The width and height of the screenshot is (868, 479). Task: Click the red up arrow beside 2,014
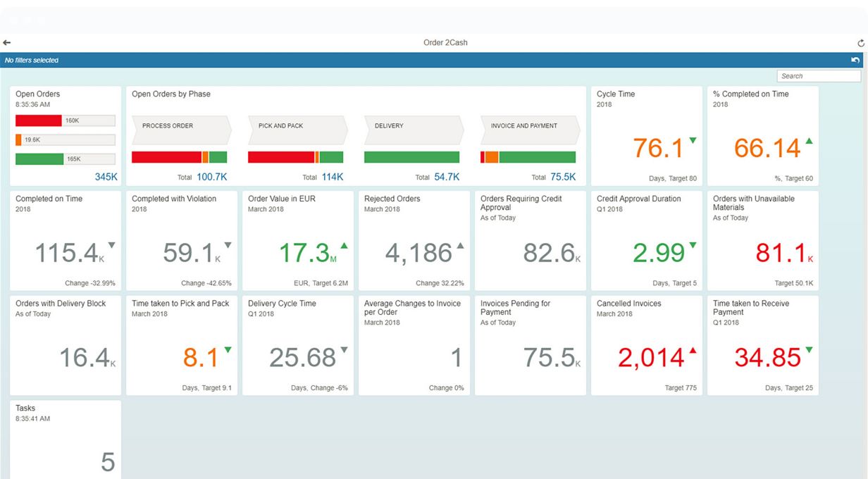point(693,350)
